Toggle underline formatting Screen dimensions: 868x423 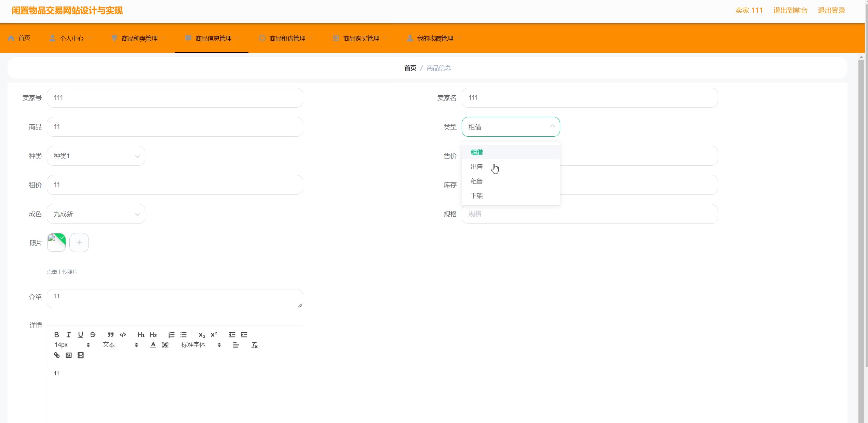[81, 335]
